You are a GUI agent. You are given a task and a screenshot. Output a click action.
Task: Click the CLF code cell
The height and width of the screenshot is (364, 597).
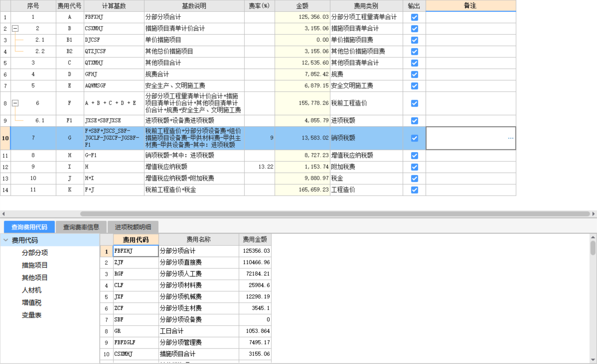136,285
